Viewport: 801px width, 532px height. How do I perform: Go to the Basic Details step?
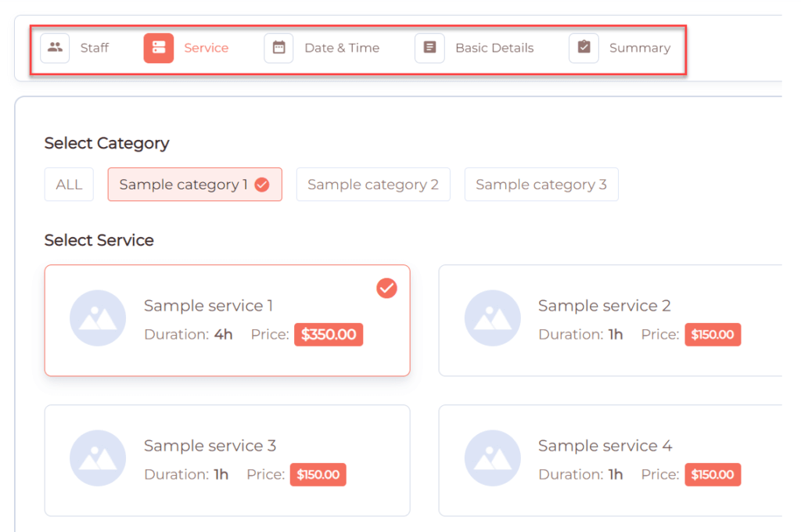click(x=475, y=48)
